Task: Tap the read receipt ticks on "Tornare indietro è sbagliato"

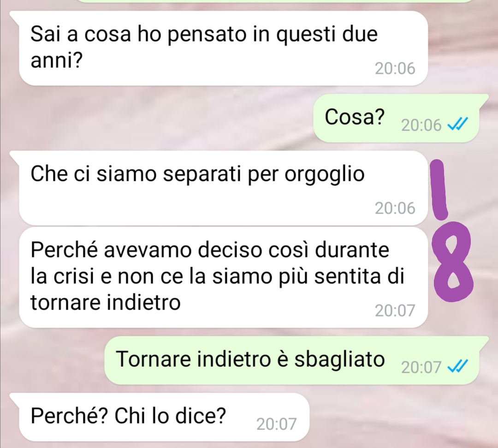Action: tap(457, 367)
